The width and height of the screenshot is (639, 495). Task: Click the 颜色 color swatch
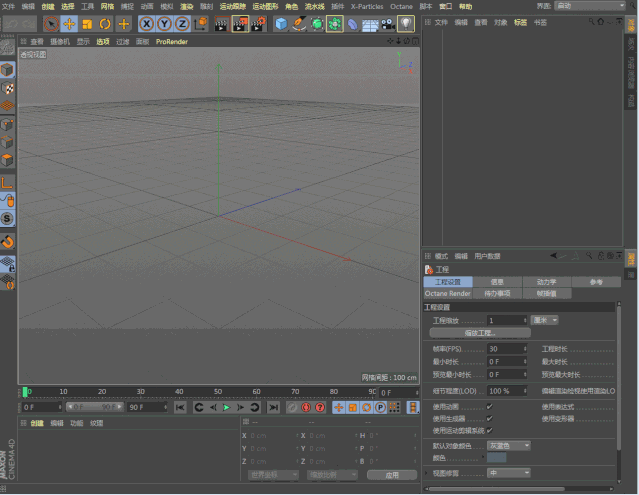click(497, 458)
